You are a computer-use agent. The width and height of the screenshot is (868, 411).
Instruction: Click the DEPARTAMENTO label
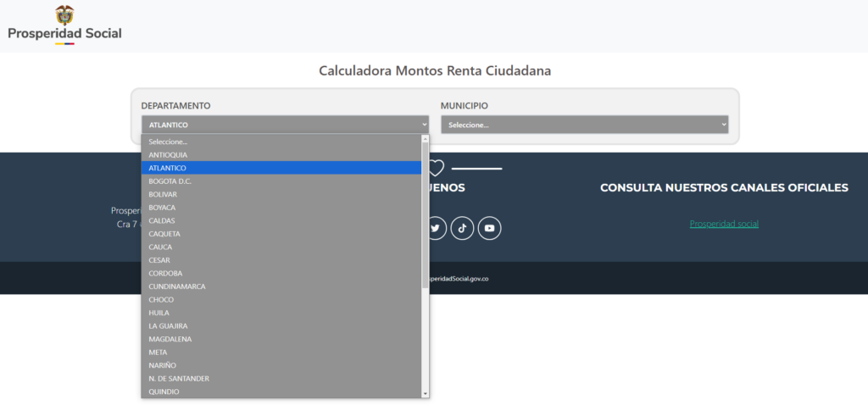click(175, 106)
